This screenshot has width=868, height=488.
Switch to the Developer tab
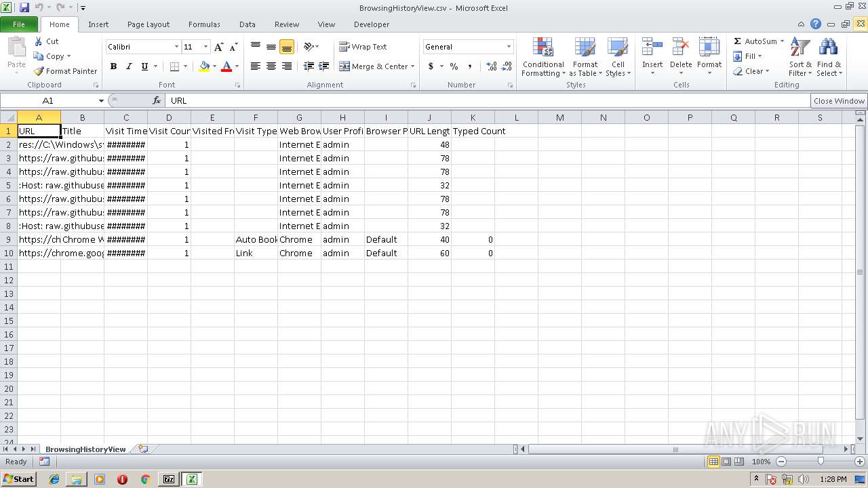[x=372, y=24]
